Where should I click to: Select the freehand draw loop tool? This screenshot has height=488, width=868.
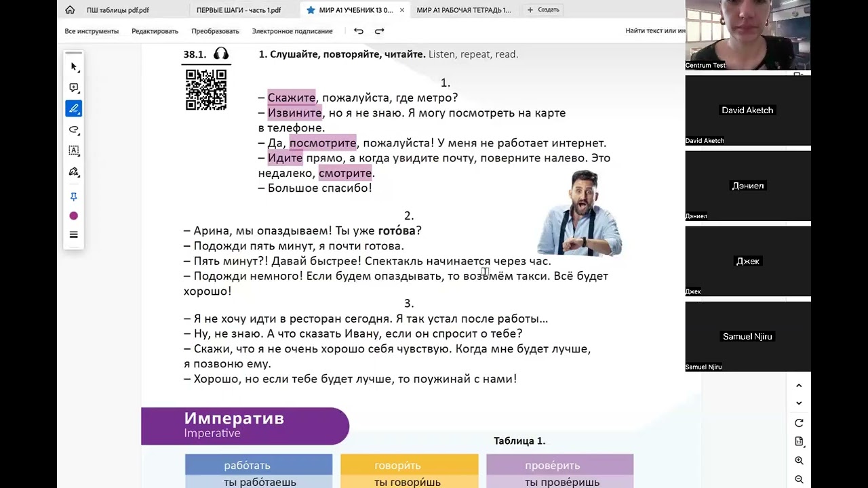[x=74, y=129]
